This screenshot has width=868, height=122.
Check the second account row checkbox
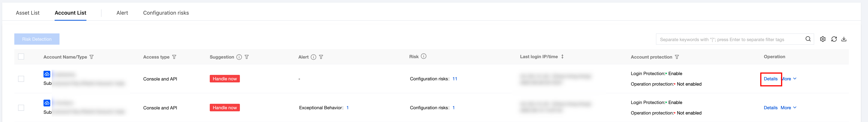click(21, 108)
